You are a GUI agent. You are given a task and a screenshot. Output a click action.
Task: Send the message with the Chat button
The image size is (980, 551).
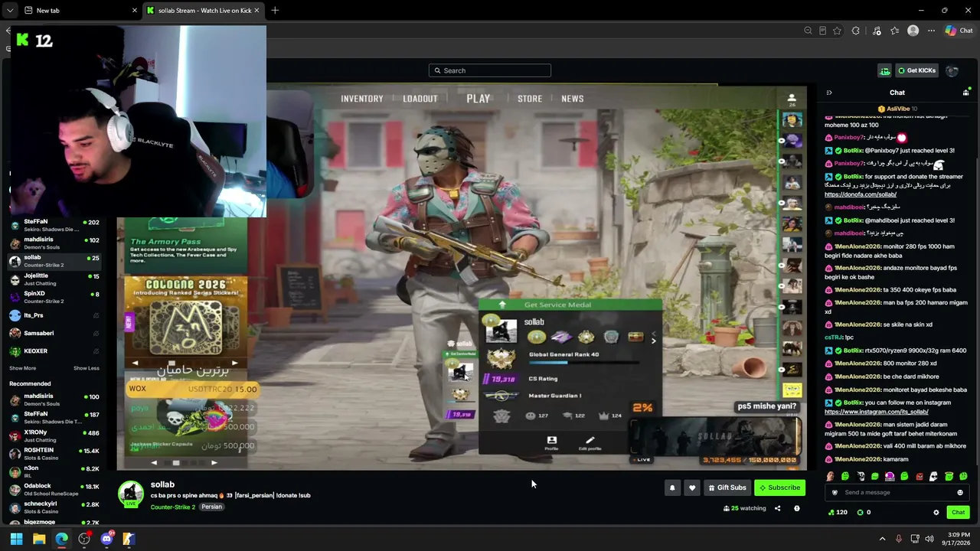pyautogui.click(x=958, y=513)
